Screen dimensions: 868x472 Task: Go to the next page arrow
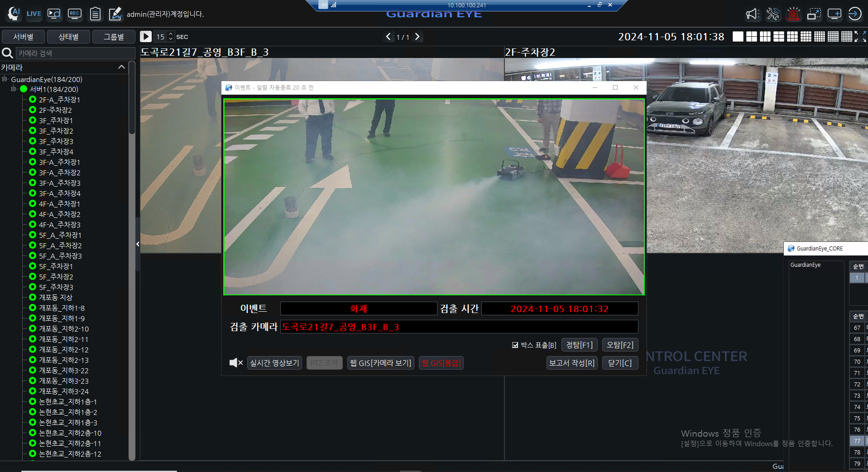[x=417, y=37]
